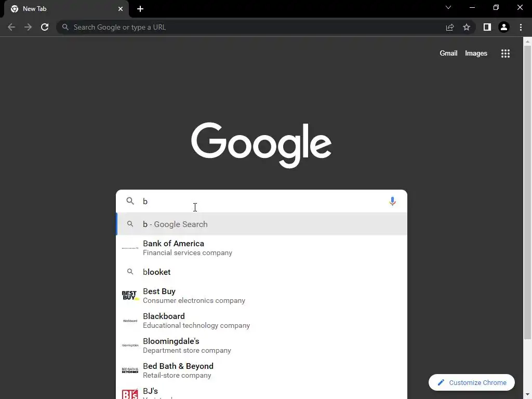The image size is (532, 399).
Task: Click the 'Consumer electronics company' description
Action: (194, 301)
